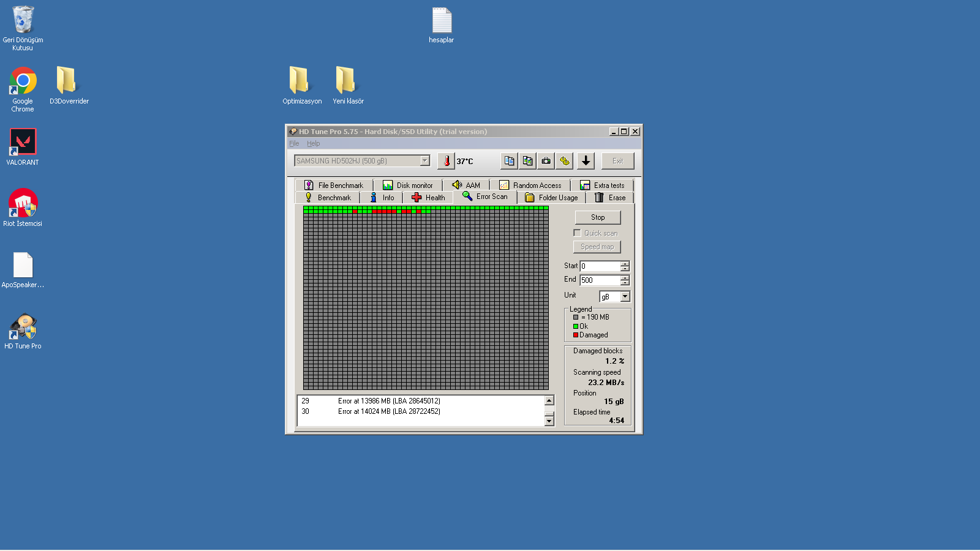Open the Info tab
The image size is (980, 551).
tap(382, 198)
